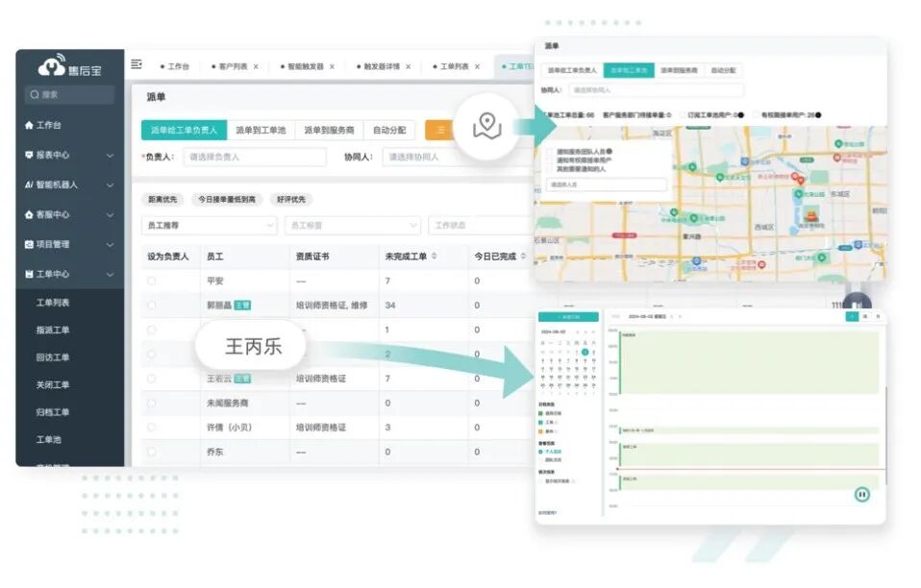
Task: Click the green new schedule button in calendar window
Action: point(568,317)
